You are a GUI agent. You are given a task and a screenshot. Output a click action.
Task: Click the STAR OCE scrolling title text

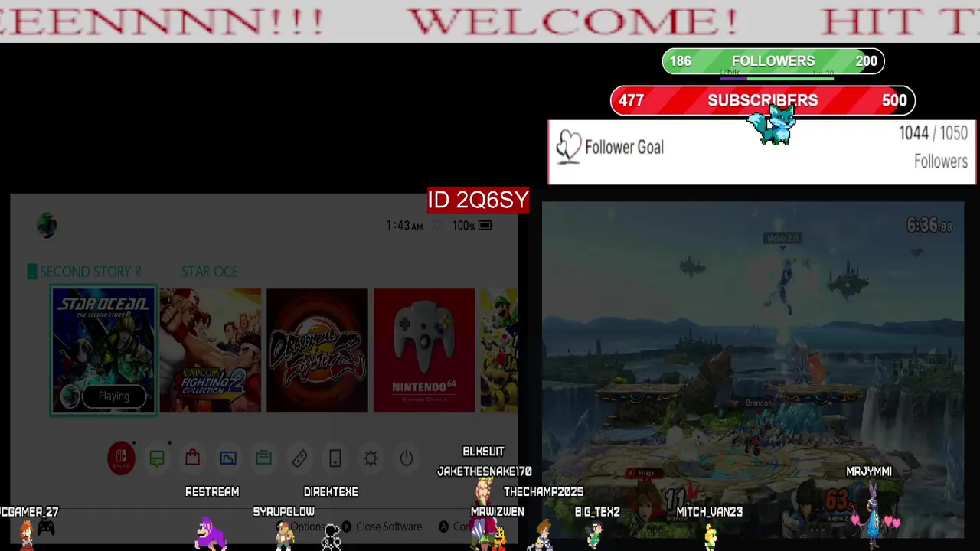coord(209,272)
